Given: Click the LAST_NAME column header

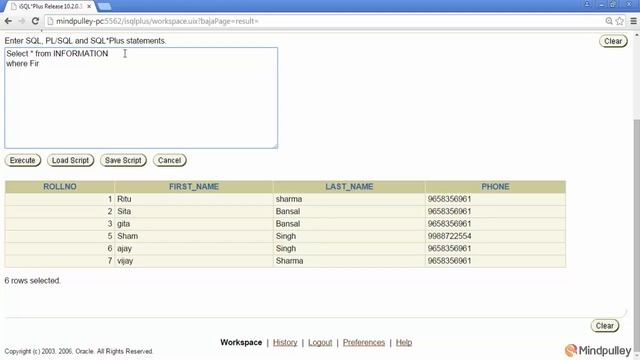Looking at the screenshot, I should 349,187.
